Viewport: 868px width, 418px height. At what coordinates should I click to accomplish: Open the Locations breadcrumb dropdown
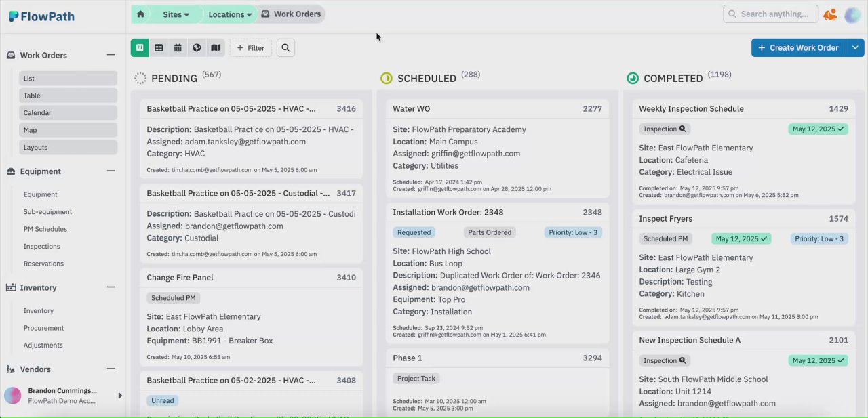point(230,14)
